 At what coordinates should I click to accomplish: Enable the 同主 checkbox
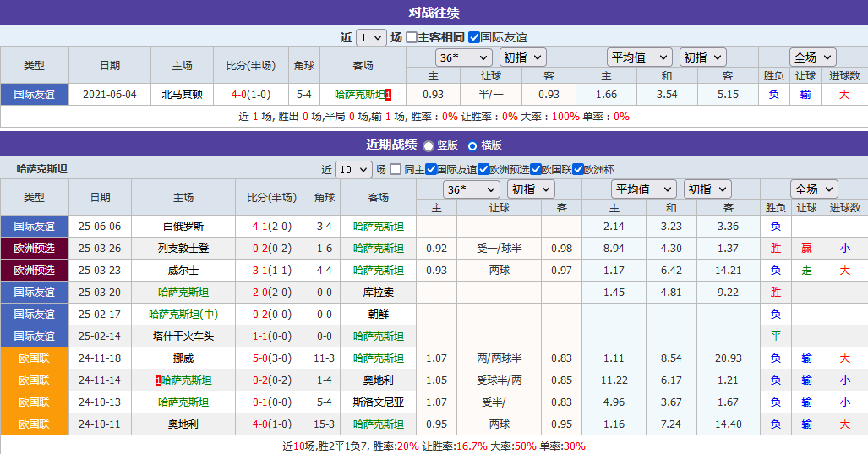[396, 169]
